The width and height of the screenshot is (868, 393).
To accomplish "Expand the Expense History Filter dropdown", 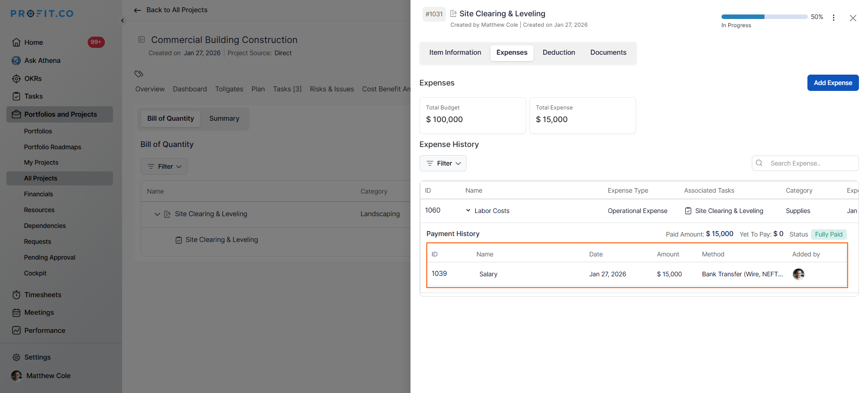I will 443,163.
